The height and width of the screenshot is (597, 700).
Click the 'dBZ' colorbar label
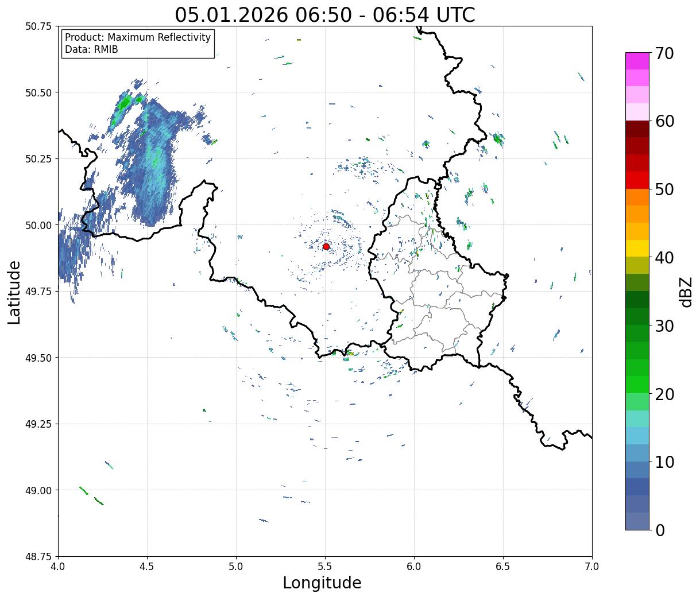point(686,291)
